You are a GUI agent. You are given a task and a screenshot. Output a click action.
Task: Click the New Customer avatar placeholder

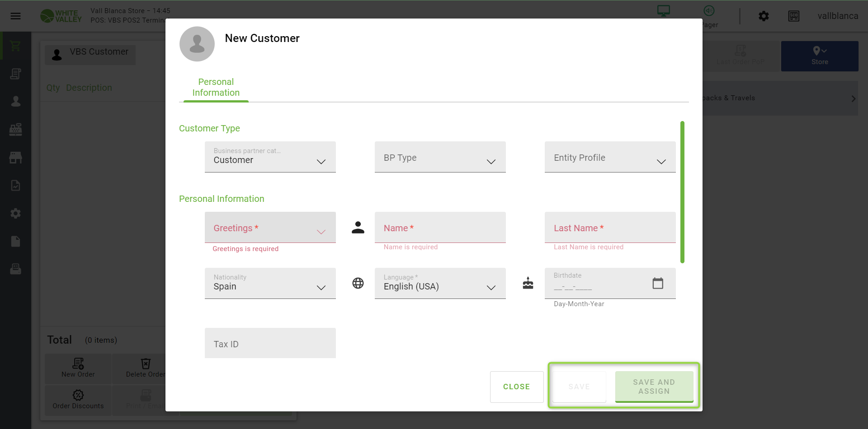point(197,44)
